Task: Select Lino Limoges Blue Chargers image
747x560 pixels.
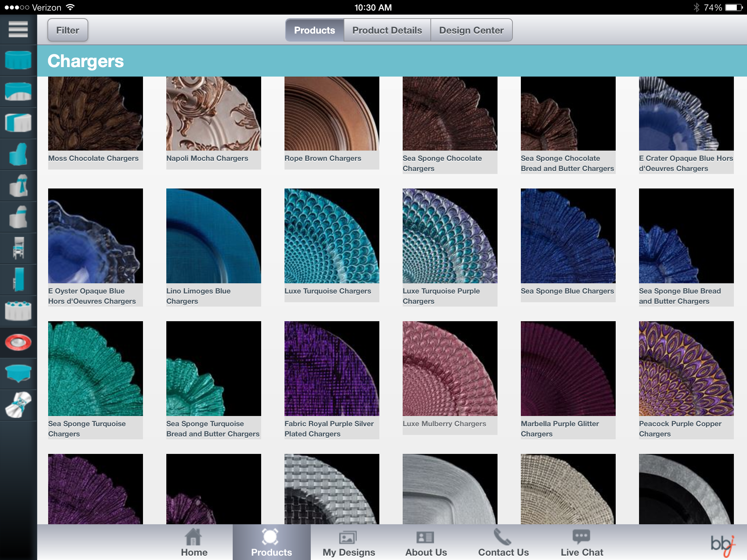Action: (214, 236)
